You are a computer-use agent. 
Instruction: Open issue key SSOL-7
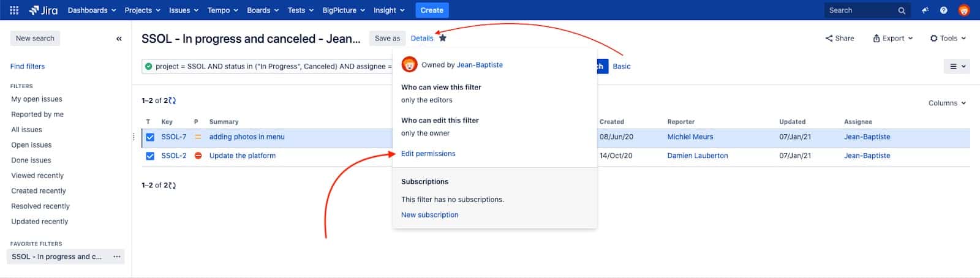click(174, 137)
